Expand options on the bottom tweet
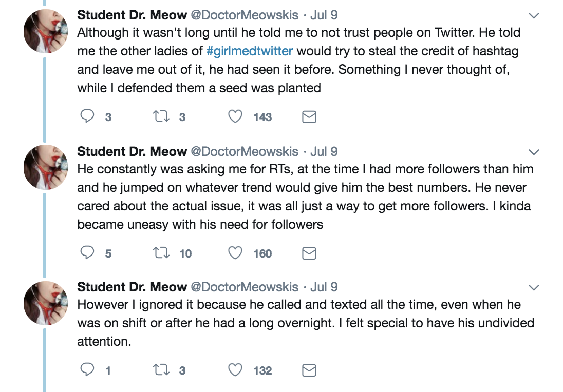This screenshot has width=563, height=392. [x=533, y=288]
